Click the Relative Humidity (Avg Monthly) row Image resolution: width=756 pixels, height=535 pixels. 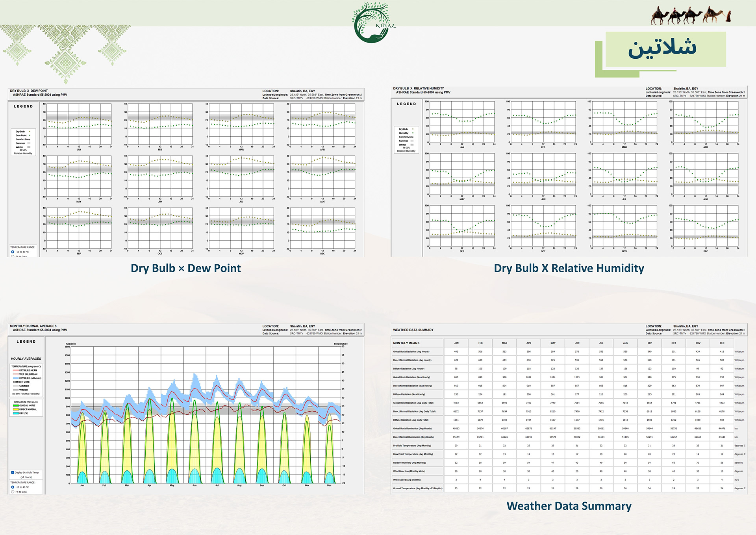(x=409, y=463)
